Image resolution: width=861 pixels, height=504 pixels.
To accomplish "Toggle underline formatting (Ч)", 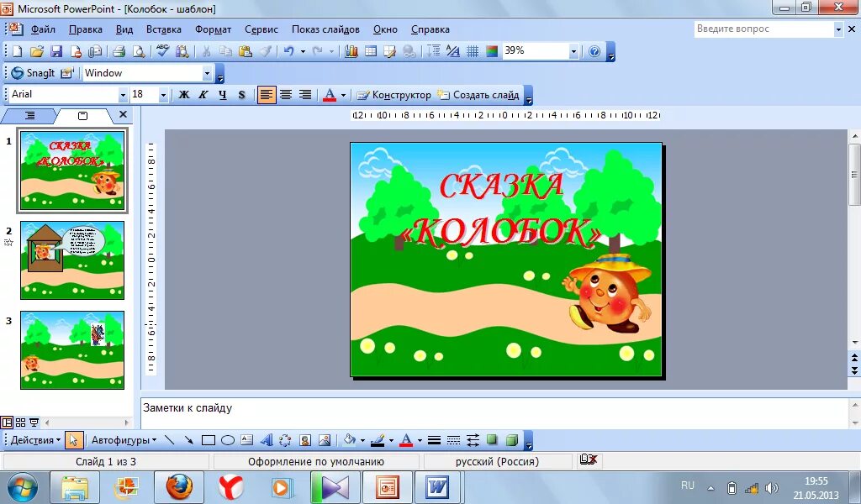I will pos(221,95).
